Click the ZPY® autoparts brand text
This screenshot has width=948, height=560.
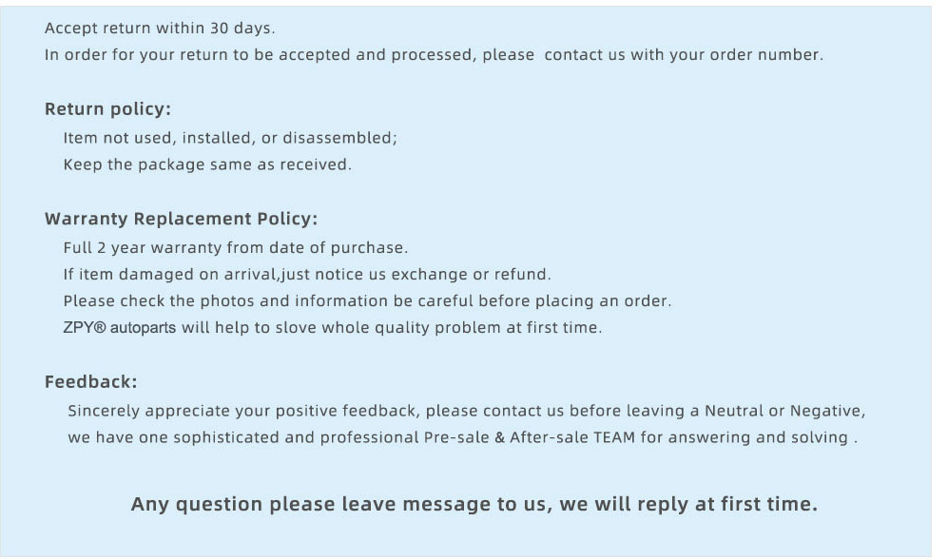pos(120,328)
